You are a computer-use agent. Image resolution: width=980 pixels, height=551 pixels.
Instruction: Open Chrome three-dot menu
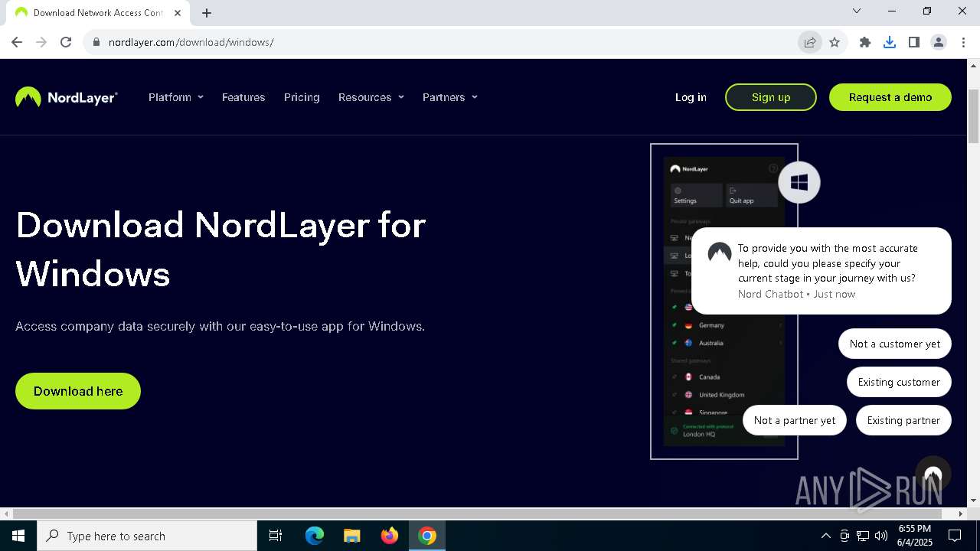[x=963, y=42]
